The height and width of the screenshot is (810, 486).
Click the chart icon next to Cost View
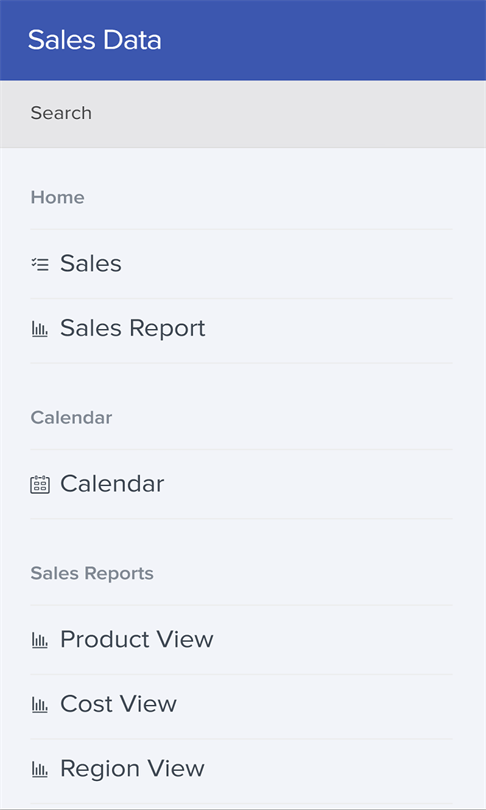pos(40,705)
